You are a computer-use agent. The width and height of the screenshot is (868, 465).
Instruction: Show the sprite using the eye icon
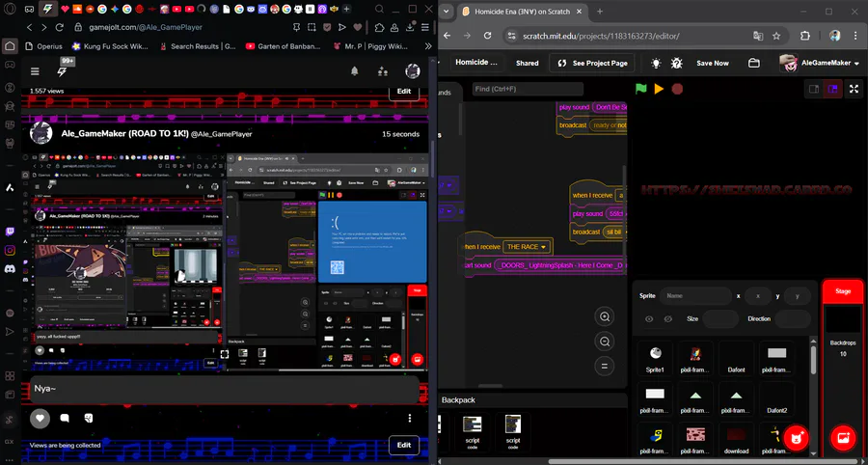coord(649,319)
